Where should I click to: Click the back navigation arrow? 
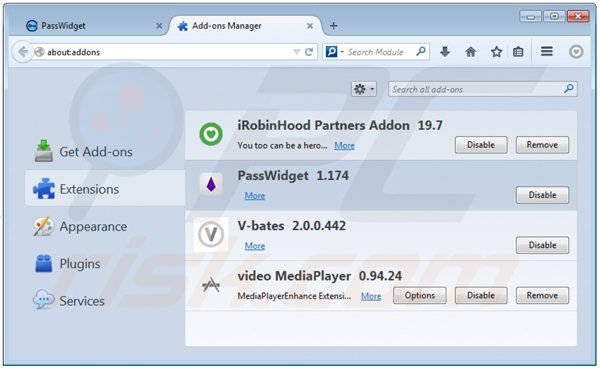click(23, 52)
